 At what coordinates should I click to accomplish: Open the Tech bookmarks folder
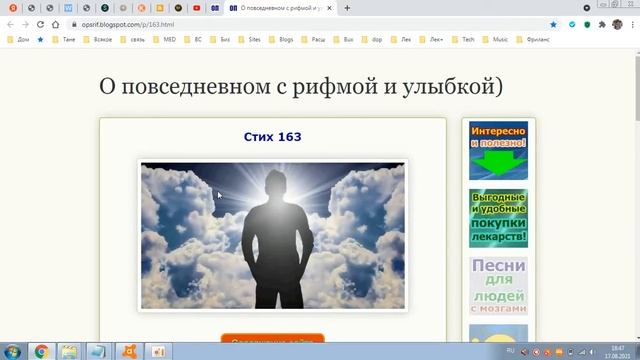coord(463,40)
